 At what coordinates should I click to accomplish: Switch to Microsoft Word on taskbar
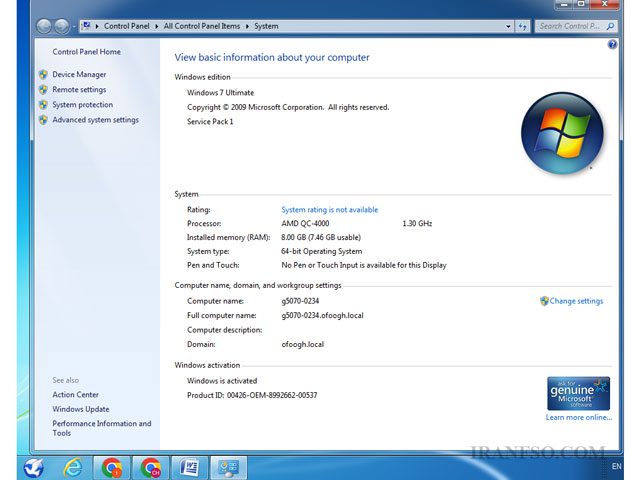tap(189, 468)
